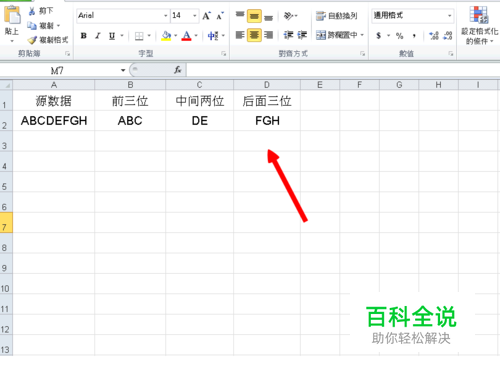Toggle center horizontal alignment

(x=254, y=35)
